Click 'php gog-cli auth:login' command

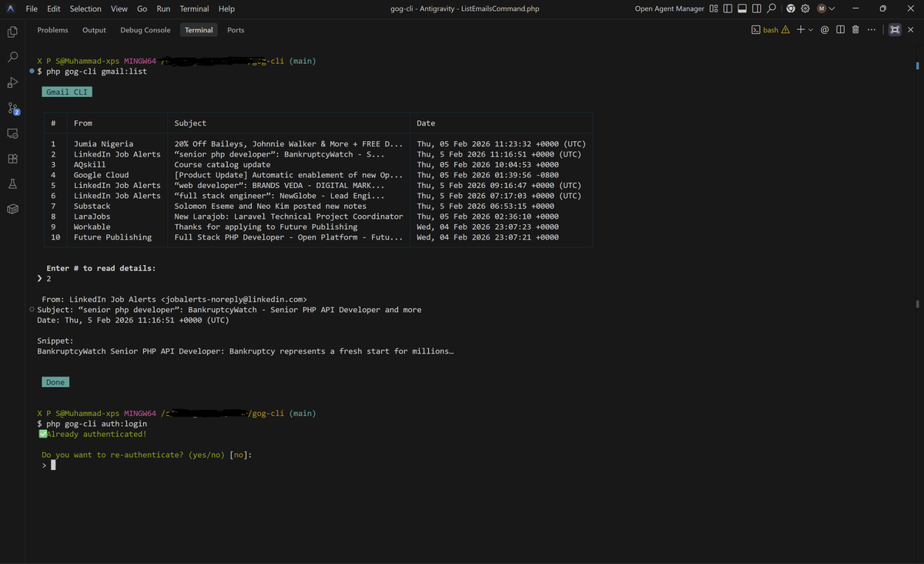point(96,424)
